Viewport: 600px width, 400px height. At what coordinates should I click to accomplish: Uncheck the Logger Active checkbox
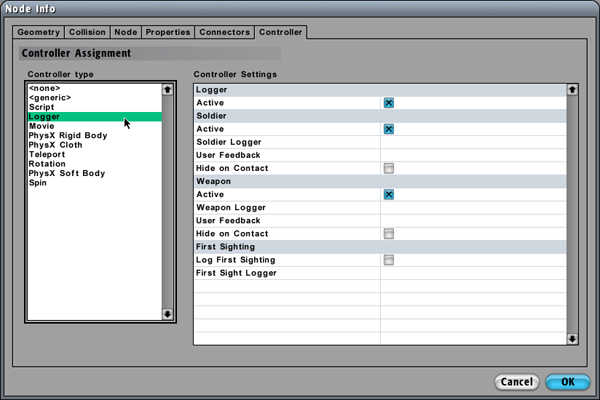388,103
